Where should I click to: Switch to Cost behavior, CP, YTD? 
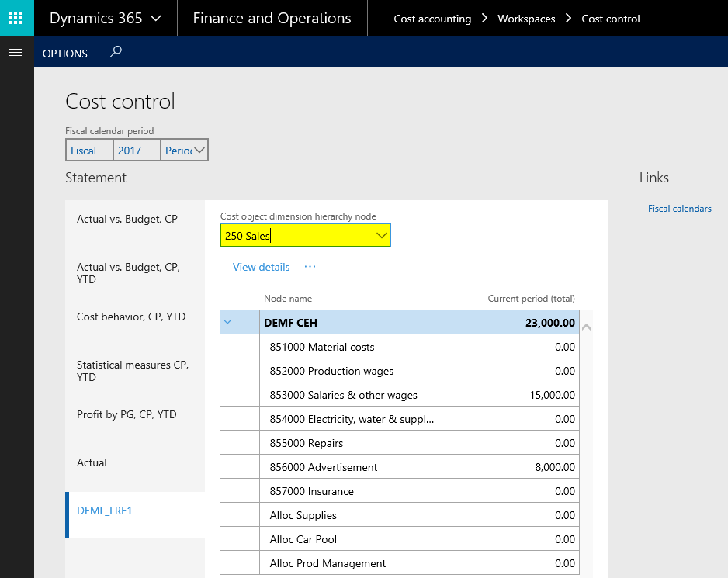point(131,317)
